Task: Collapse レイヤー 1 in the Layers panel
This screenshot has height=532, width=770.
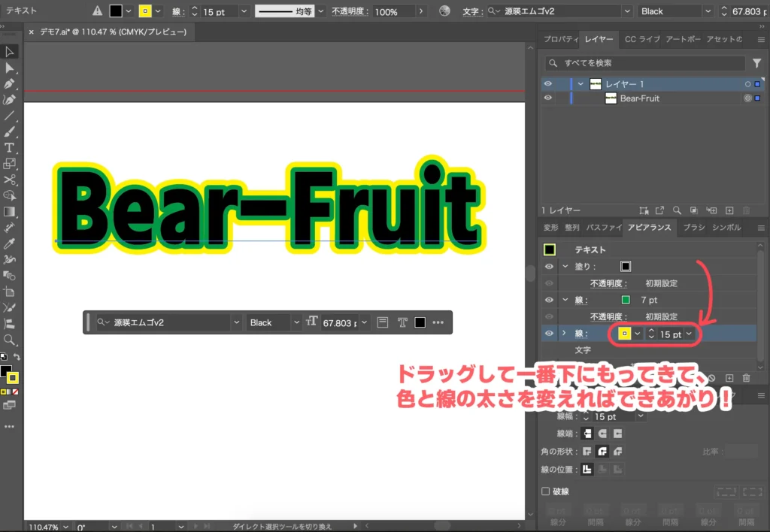Action: [581, 83]
